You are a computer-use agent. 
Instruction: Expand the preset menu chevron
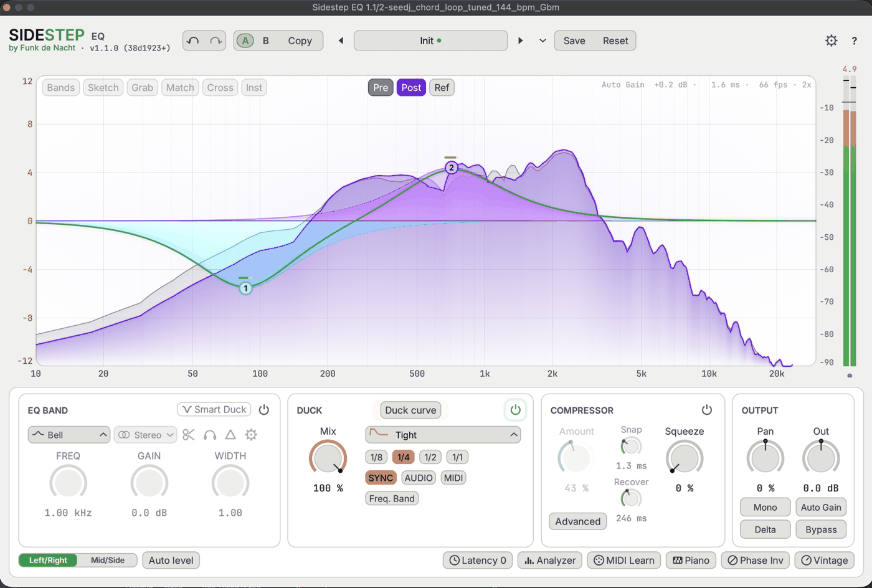543,40
